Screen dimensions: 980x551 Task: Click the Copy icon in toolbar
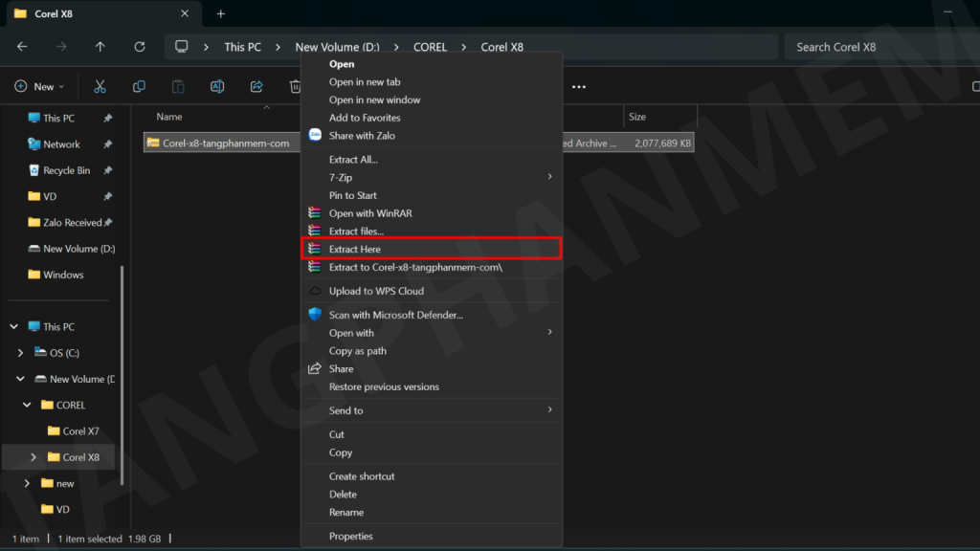click(x=139, y=86)
